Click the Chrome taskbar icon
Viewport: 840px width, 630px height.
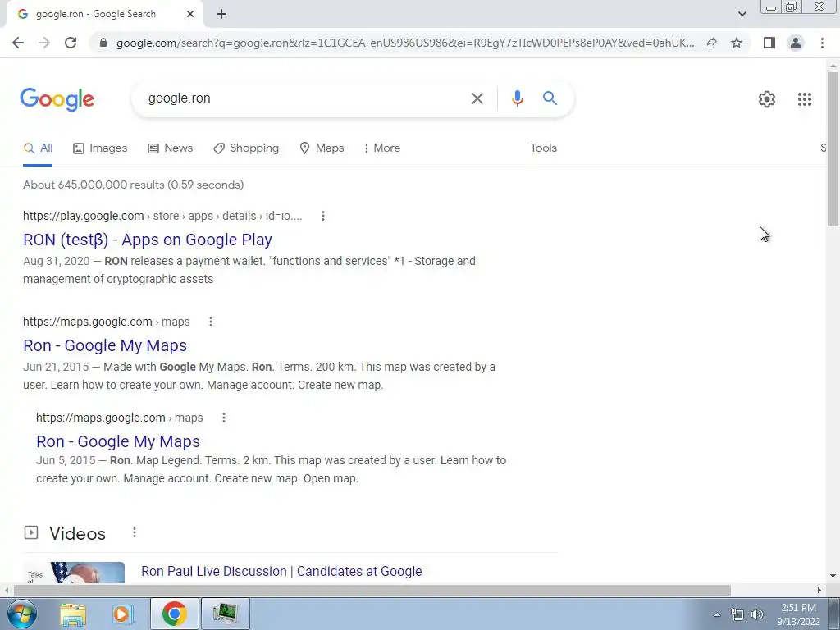point(174,614)
